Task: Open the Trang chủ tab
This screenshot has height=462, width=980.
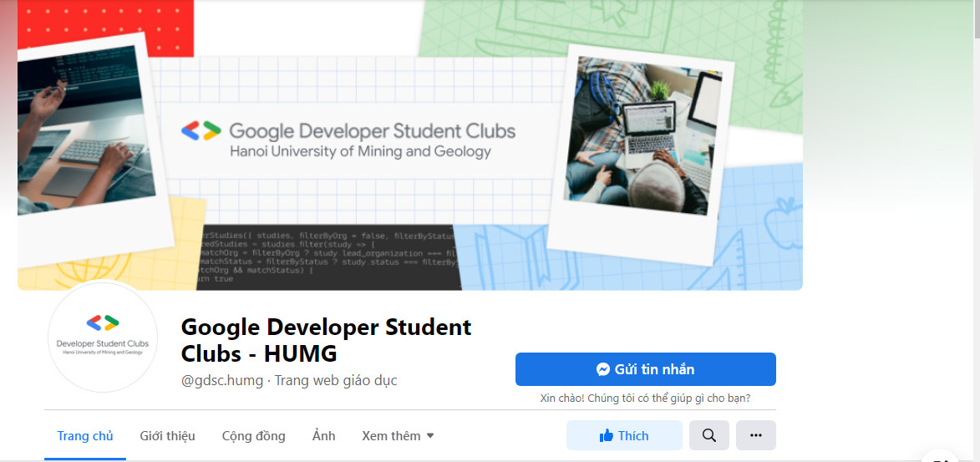Action: pos(85,436)
